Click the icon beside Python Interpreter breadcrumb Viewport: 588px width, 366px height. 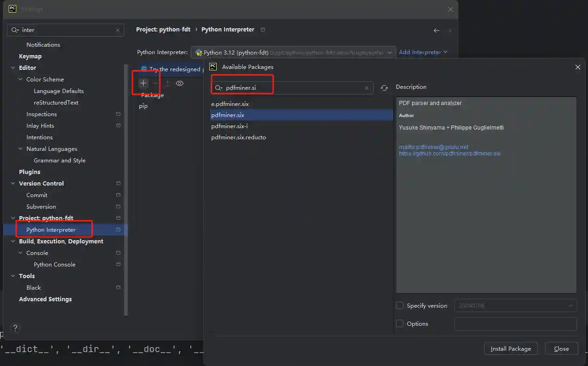(263, 30)
